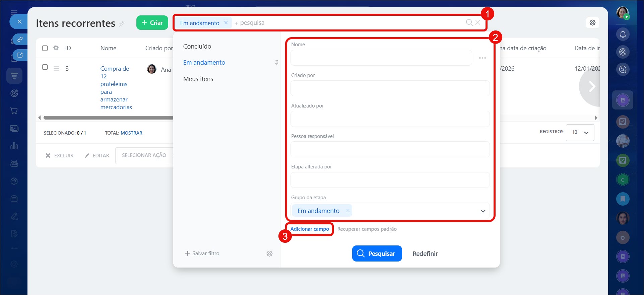Check the box for item row 3
The height and width of the screenshot is (295, 644).
click(x=45, y=67)
